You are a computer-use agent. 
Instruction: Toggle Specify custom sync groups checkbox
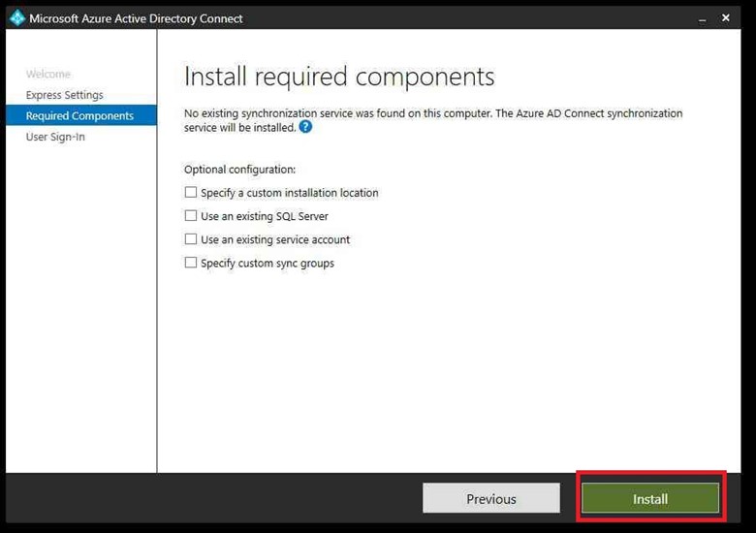[191, 263]
